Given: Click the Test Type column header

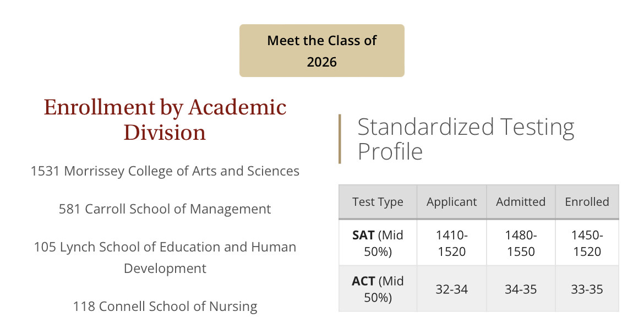Looking at the screenshot, I should (x=378, y=202).
